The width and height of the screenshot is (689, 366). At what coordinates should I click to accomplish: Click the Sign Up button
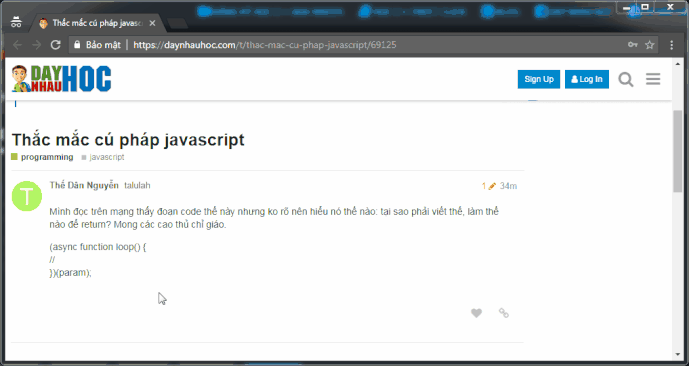tap(539, 79)
